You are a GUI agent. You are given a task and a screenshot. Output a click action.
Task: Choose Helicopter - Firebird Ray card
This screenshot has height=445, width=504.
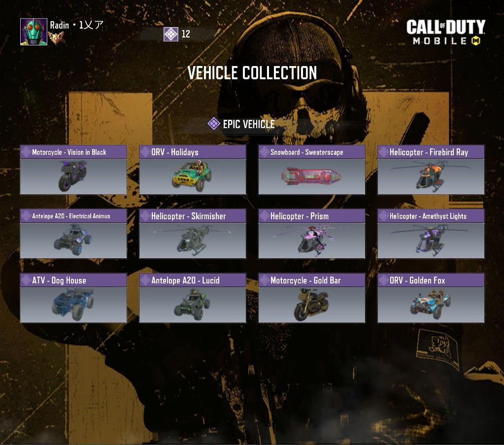[x=431, y=170]
